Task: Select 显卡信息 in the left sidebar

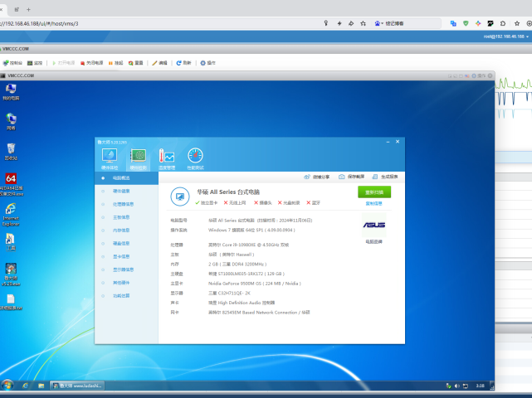Action: pos(121,256)
